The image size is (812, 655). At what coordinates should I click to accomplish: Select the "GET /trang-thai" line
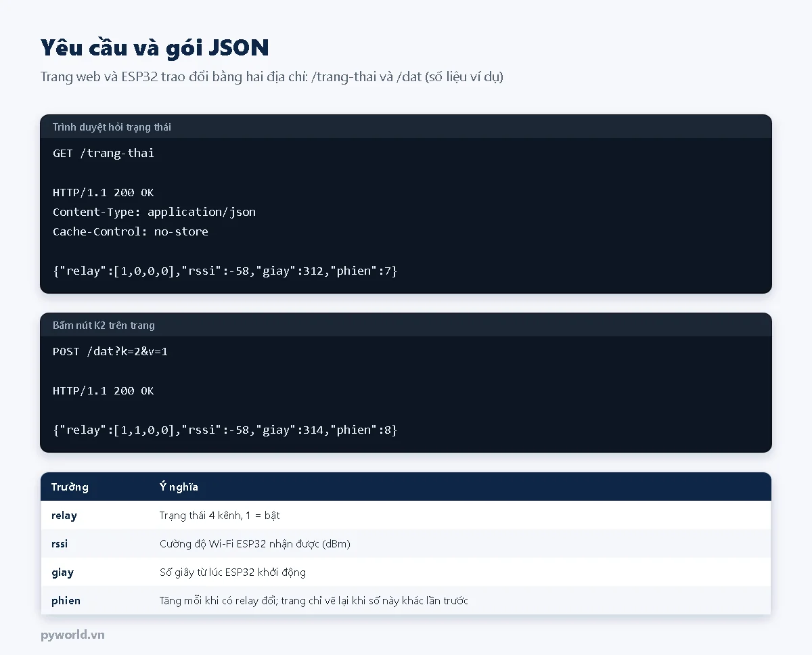(x=104, y=153)
